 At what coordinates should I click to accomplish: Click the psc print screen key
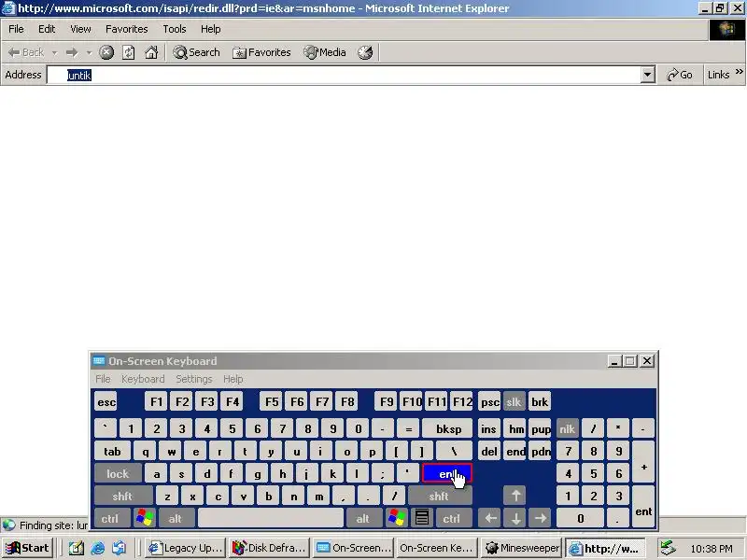pos(489,402)
